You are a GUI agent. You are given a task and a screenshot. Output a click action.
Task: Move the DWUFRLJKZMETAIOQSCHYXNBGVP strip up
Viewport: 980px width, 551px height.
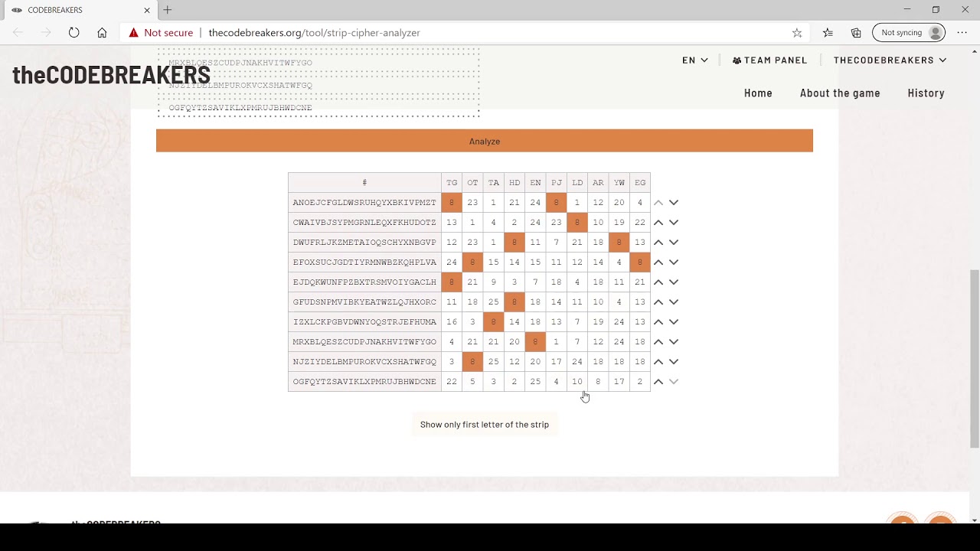[x=658, y=243]
